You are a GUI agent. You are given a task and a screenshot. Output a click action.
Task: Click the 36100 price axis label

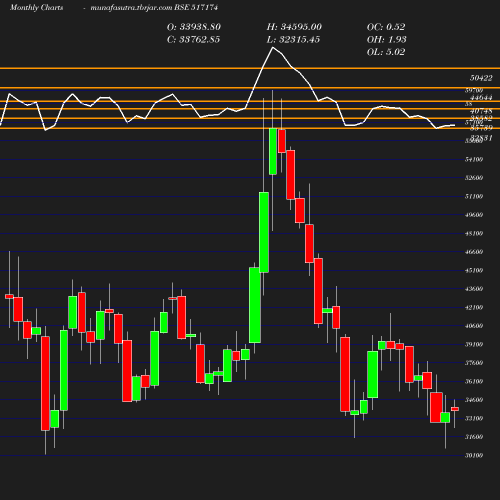(474, 382)
